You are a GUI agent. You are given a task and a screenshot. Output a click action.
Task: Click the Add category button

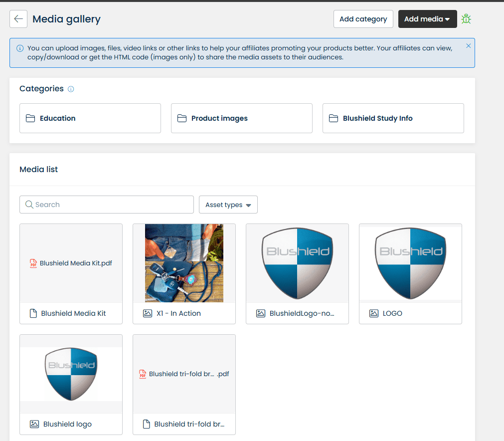pos(363,19)
